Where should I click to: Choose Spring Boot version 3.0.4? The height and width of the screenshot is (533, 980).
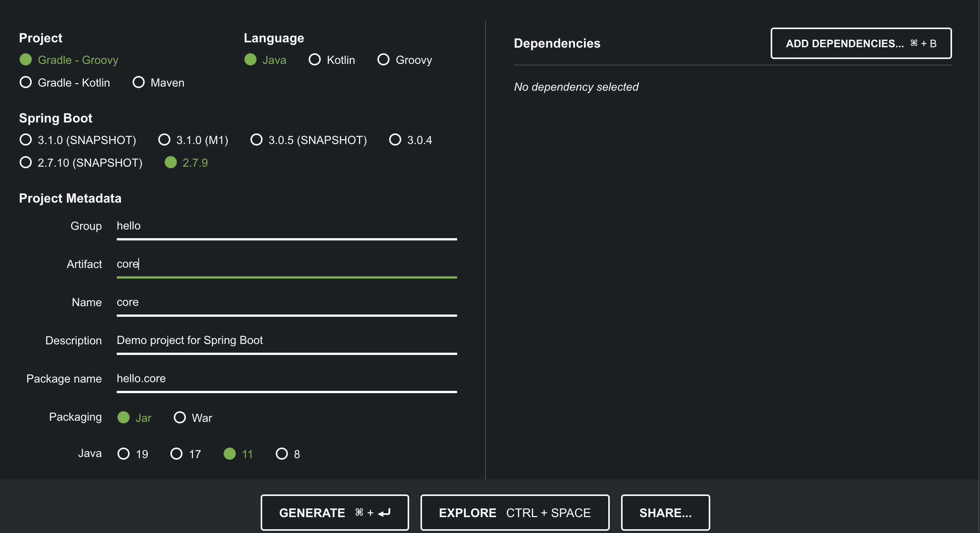click(x=395, y=140)
